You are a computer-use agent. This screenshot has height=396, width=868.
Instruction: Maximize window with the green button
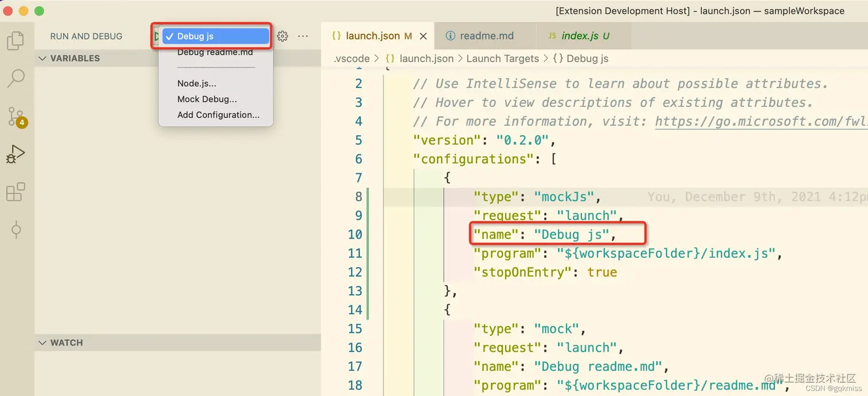pyautogui.click(x=39, y=11)
